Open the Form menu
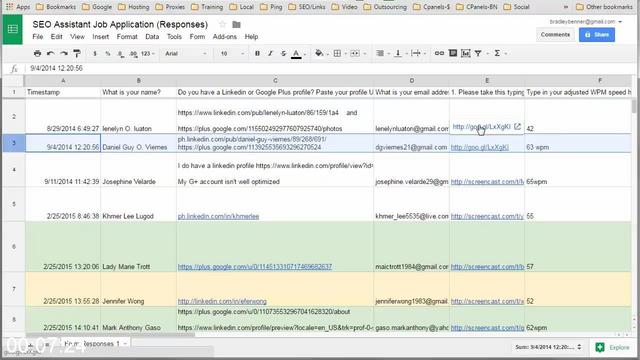 [x=197, y=37]
